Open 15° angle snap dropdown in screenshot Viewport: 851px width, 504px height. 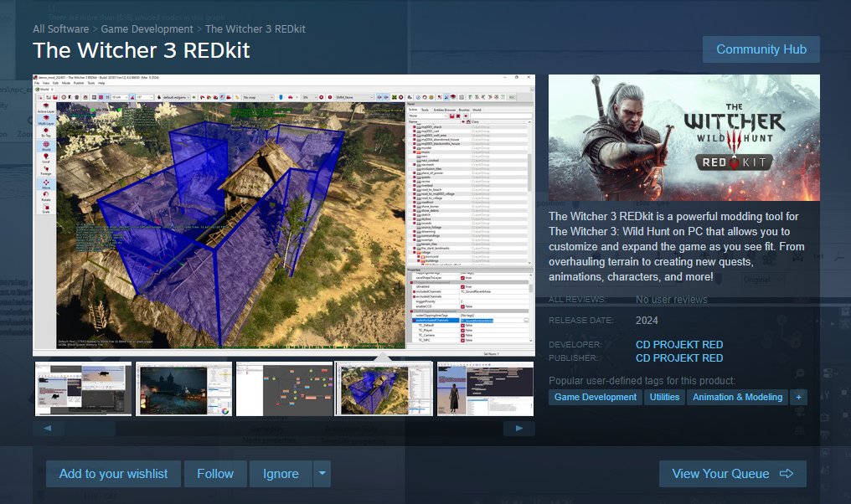pyautogui.click(x=144, y=97)
